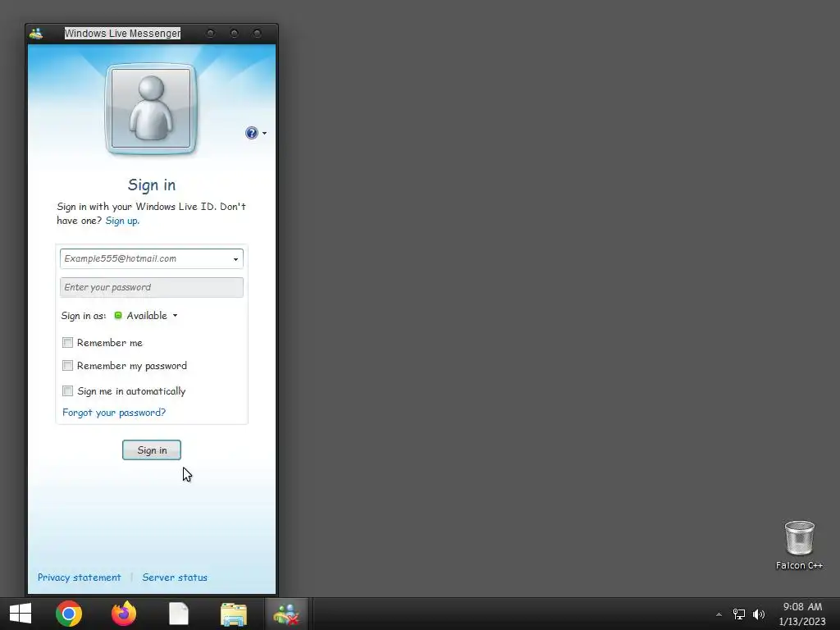Open the network tray icon
Image resolution: width=840 pixels, height=630 pixels.
(739, 614)
